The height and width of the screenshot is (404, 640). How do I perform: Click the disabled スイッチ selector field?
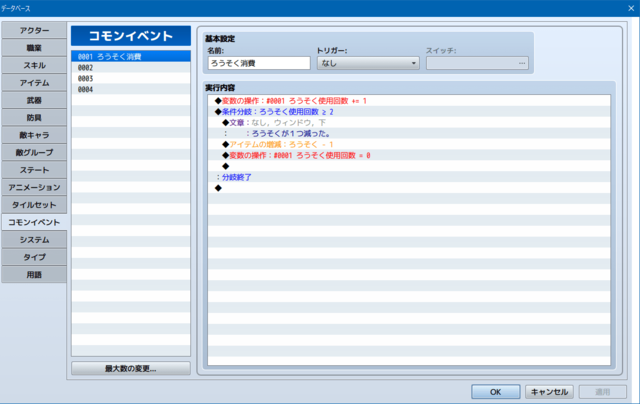click(x=477, y=63)
